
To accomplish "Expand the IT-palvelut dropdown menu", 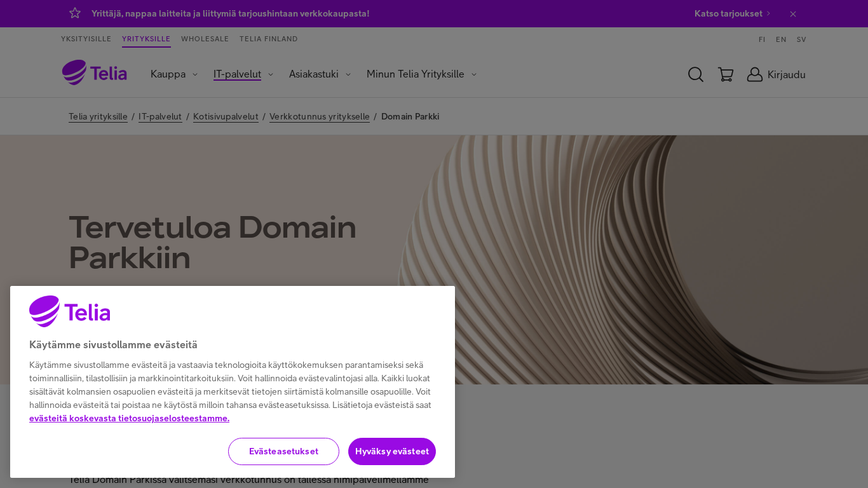I will click(x=243, y=74).
